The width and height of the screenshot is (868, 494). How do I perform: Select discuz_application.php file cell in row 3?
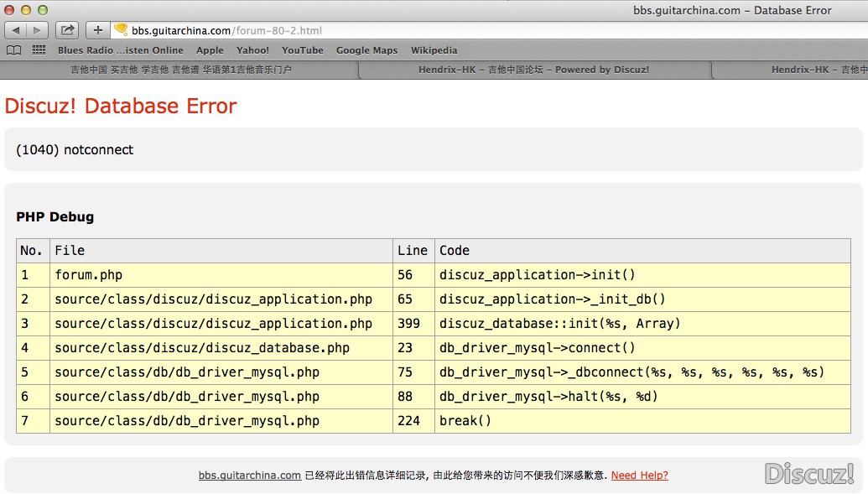[221, 324]
